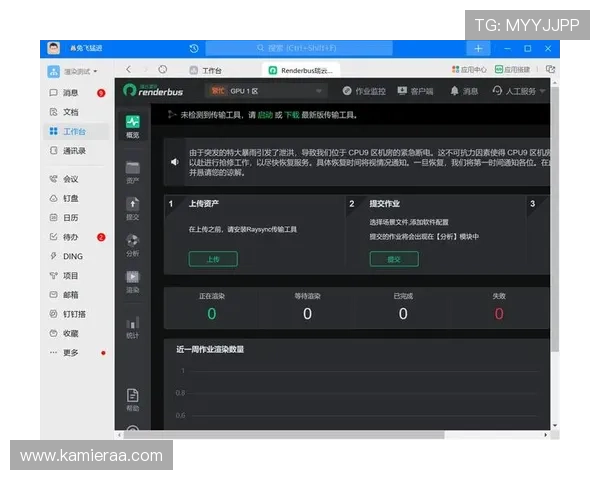Click the refresh icon beside navigation arrows
600x480 pixels.
coord(163,69)
